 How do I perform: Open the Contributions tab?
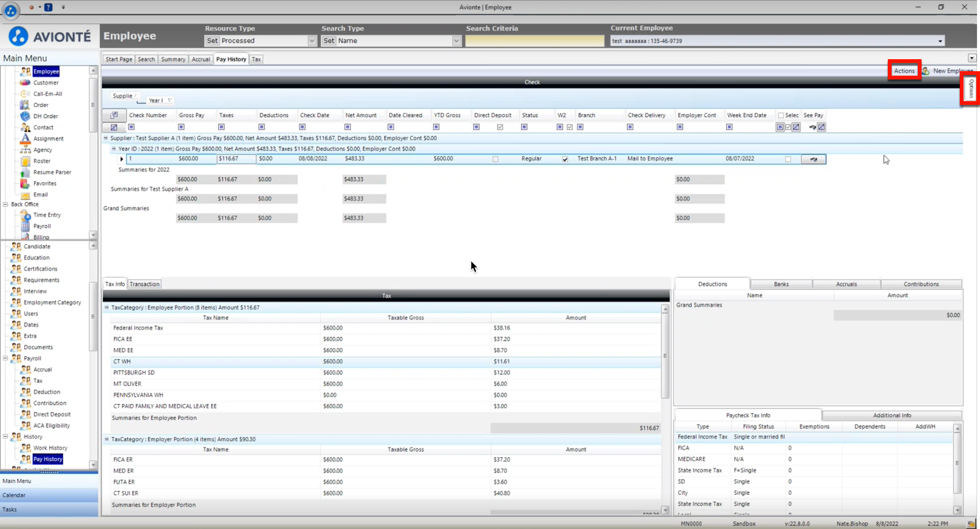pos(921,284)
